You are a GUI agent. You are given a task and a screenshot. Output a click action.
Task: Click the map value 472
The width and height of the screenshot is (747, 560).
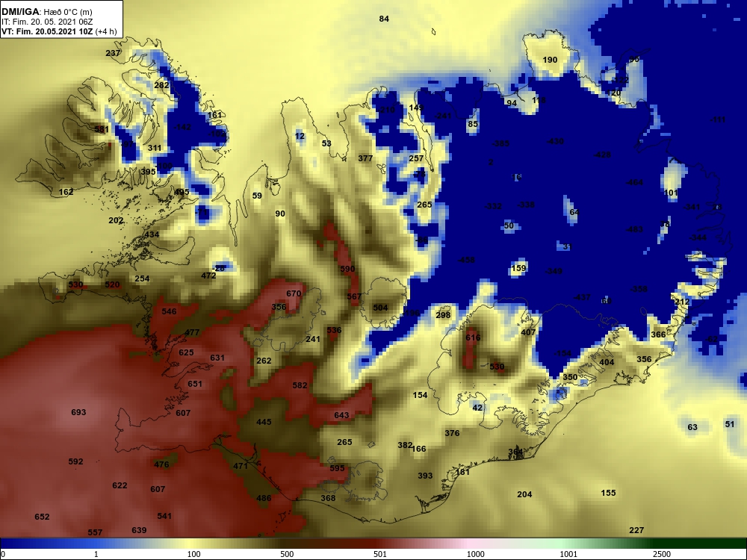(x=208, y=275)
